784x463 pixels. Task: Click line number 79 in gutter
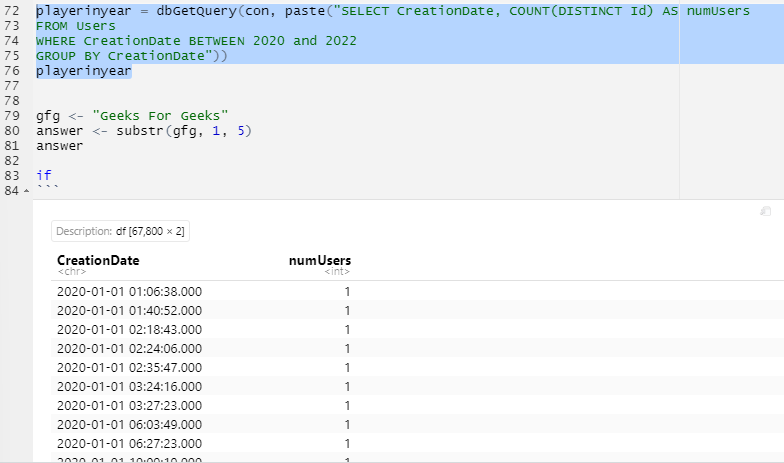pyautogui.click(x=12, y=116)
